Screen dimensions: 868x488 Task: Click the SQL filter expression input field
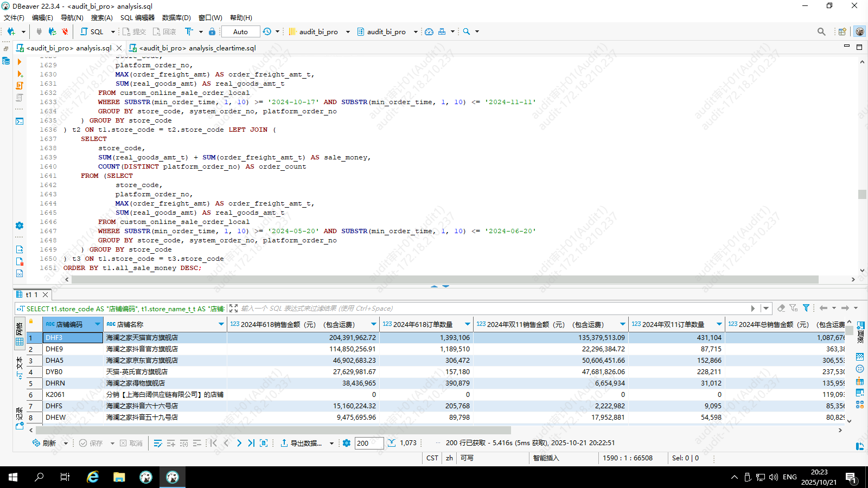[488, 308]
